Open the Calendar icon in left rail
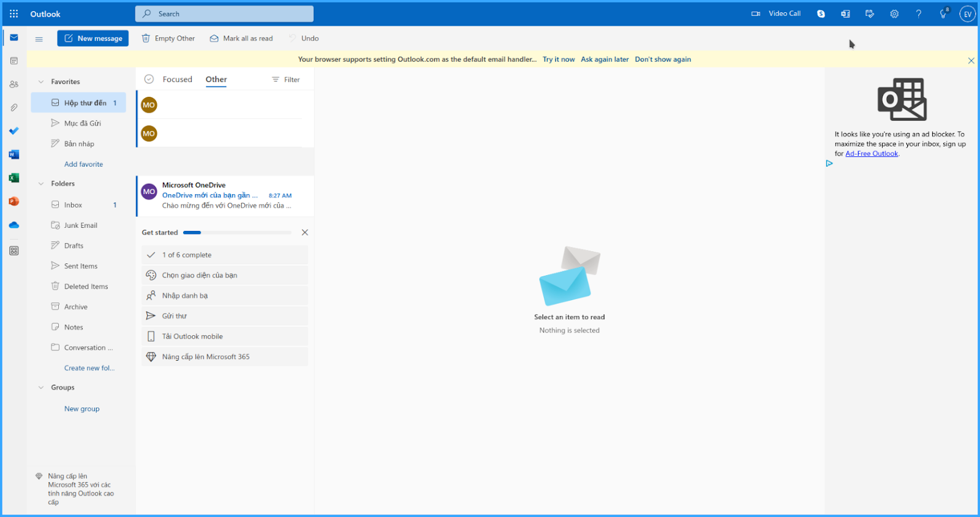Screen dimensions: 980x517 (14, 61)
